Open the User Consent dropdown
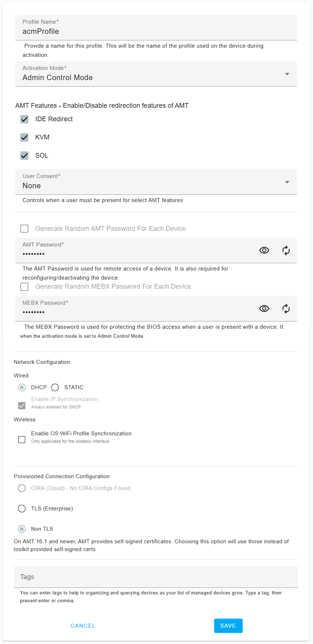The image size is (313, 644). coord(156,182)
